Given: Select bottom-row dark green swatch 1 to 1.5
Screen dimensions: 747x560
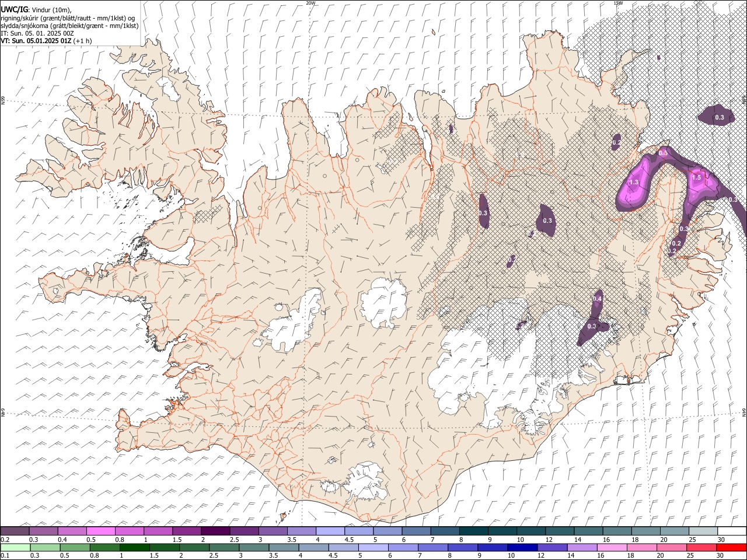Looking at the screenshot, I should pos(134,547).
